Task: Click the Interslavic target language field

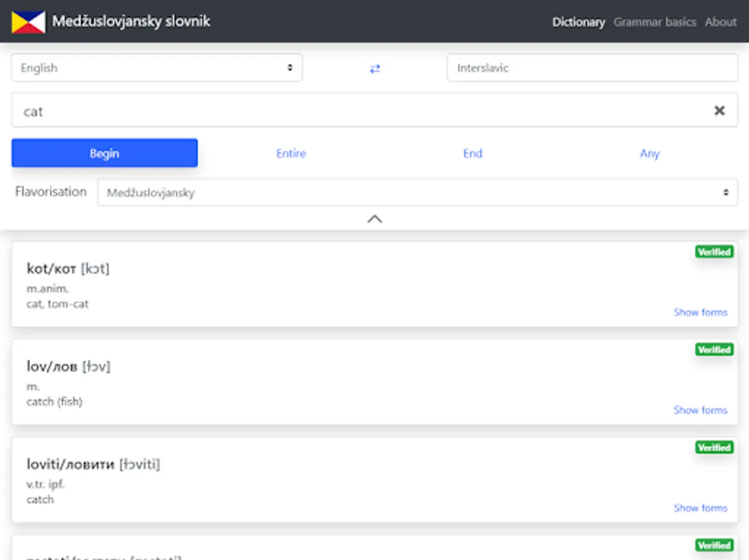Action: [x=592, y=68]
